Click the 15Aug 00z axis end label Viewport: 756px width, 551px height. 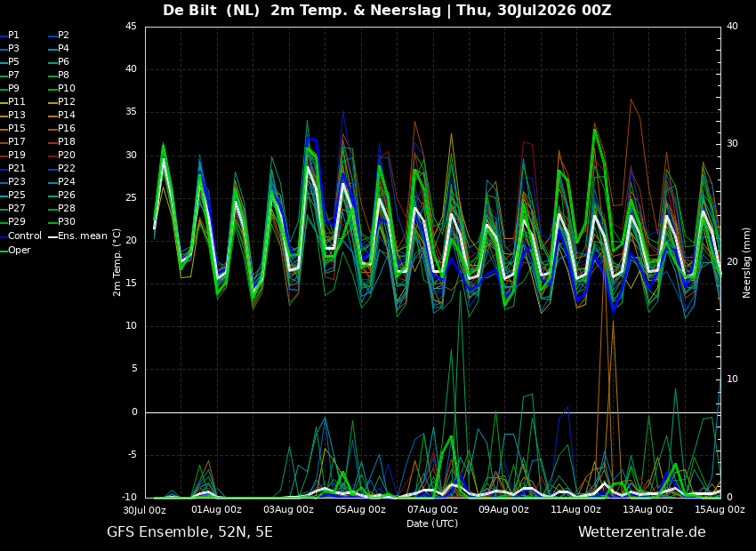coord(720,509)
